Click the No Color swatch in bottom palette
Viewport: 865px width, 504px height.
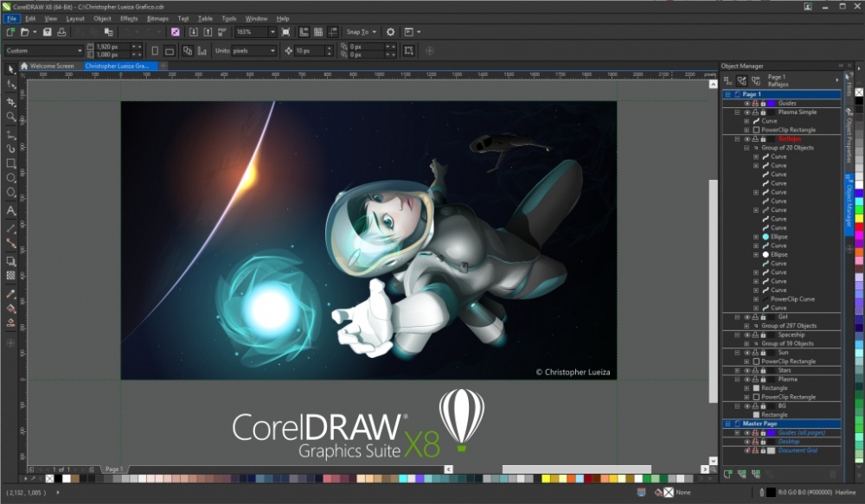click(49, 479)
